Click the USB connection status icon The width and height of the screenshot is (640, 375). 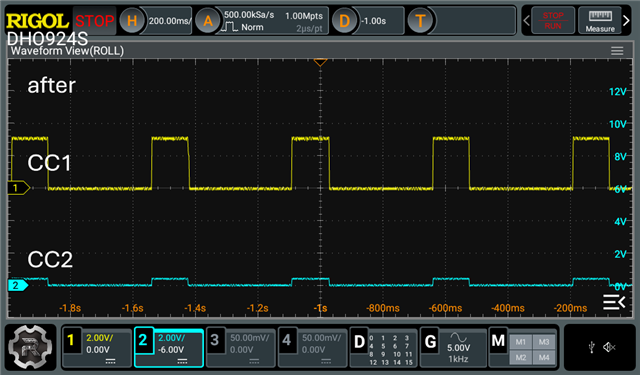click(x=591, y=347)
